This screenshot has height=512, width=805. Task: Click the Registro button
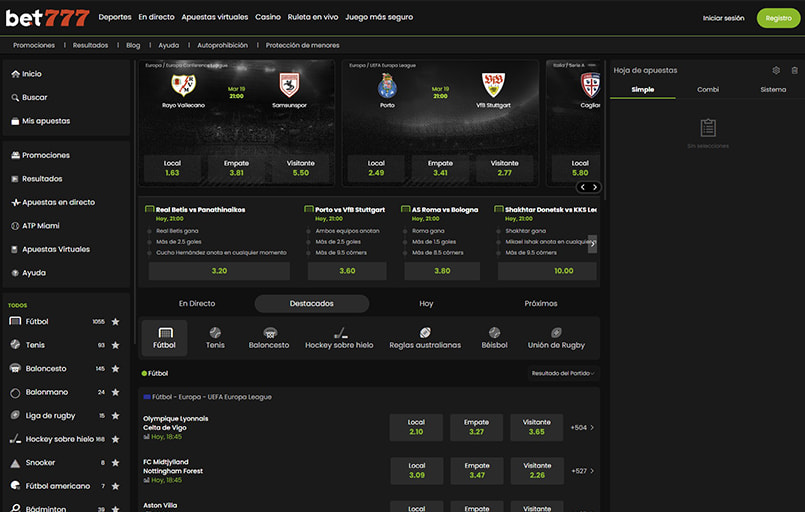(x=778, y=18)
